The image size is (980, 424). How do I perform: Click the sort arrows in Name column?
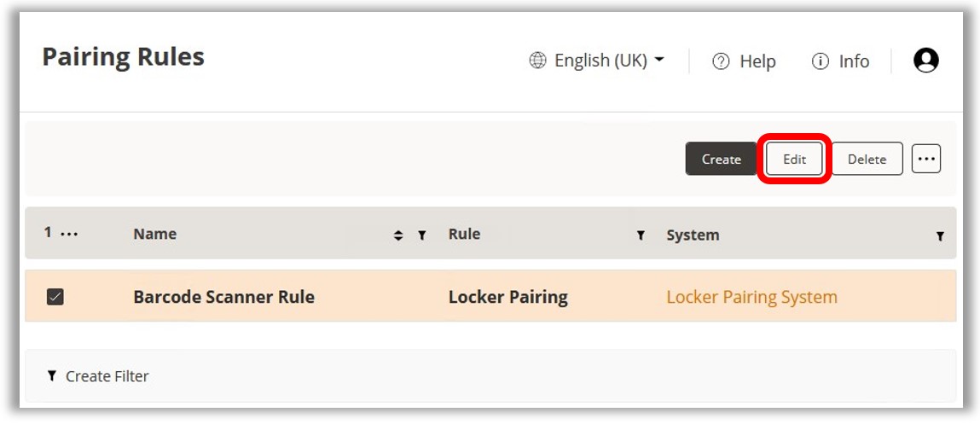point(397,235)
